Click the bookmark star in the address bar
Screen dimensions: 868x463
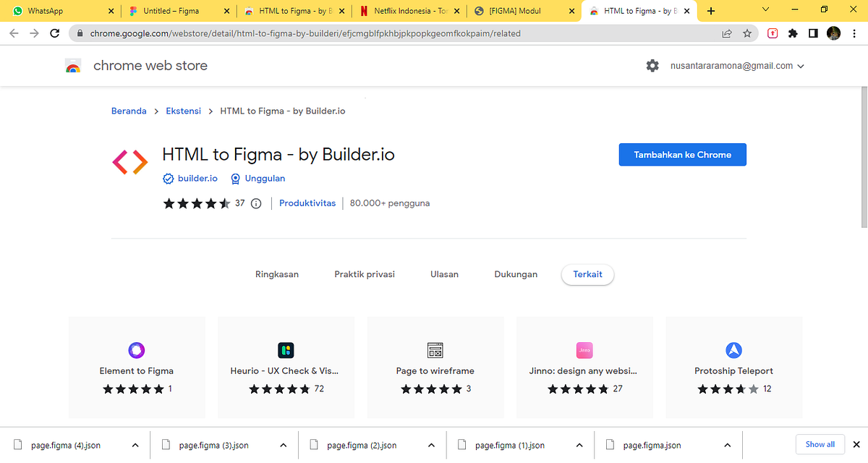(747, 33)
